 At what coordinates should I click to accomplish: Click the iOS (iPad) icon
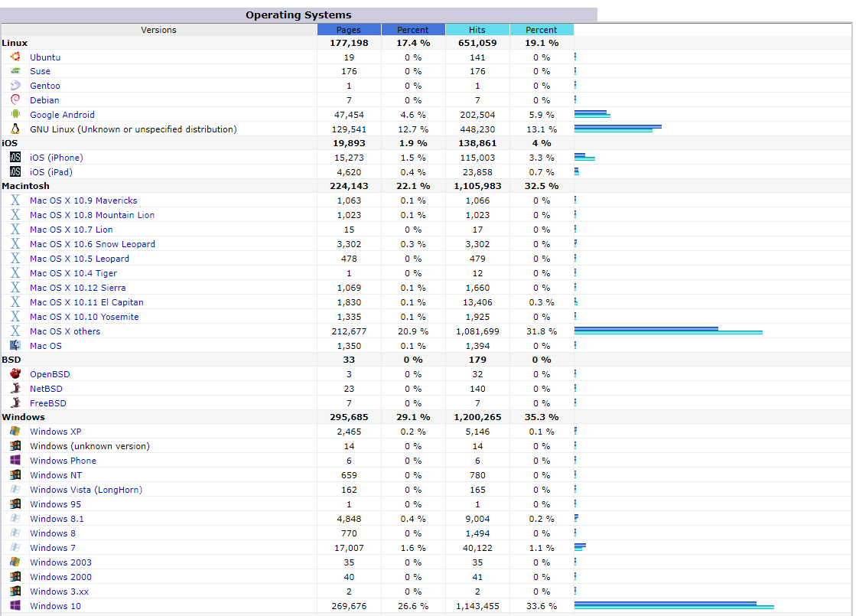point(15,171)
